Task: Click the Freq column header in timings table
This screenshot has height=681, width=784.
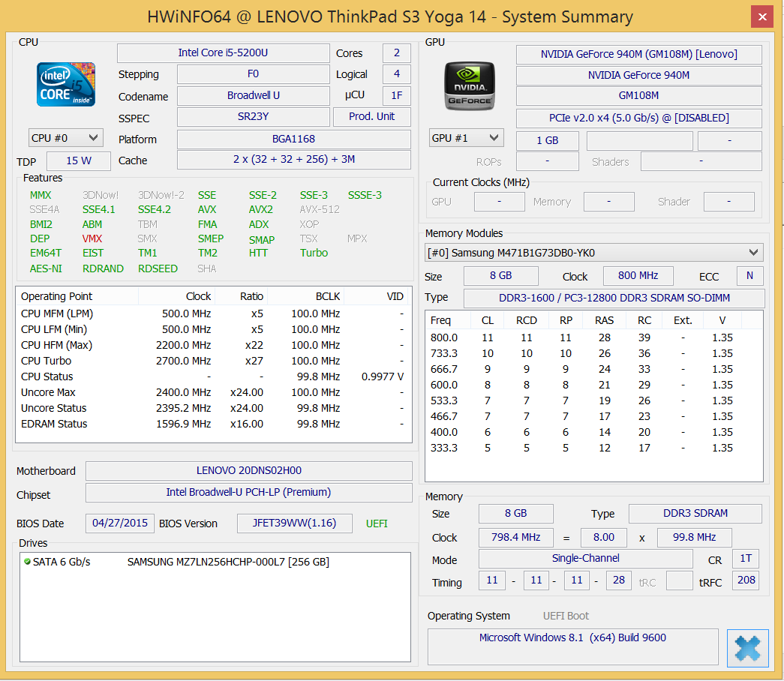Action: pos(448,320)
